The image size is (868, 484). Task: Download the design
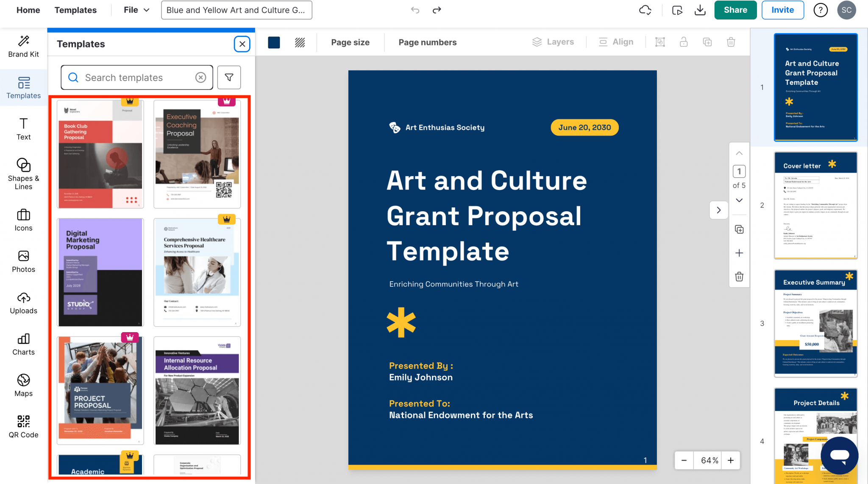coord(700,10)
